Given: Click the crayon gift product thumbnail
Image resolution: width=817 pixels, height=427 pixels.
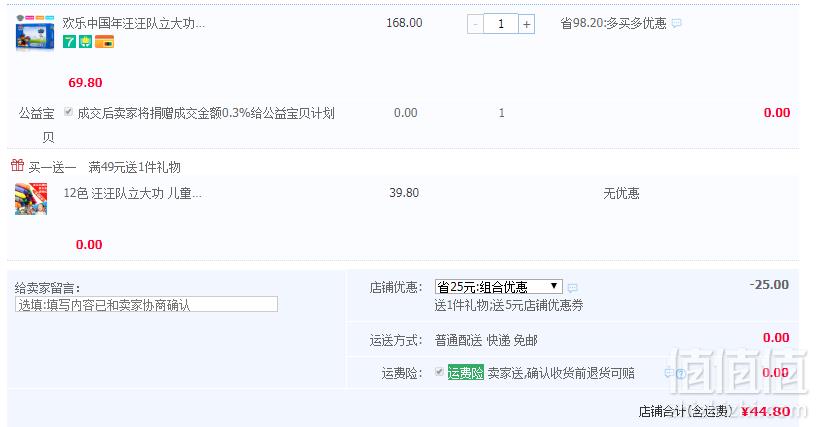Looking at the screenshot, I should (x=31, y=198).
